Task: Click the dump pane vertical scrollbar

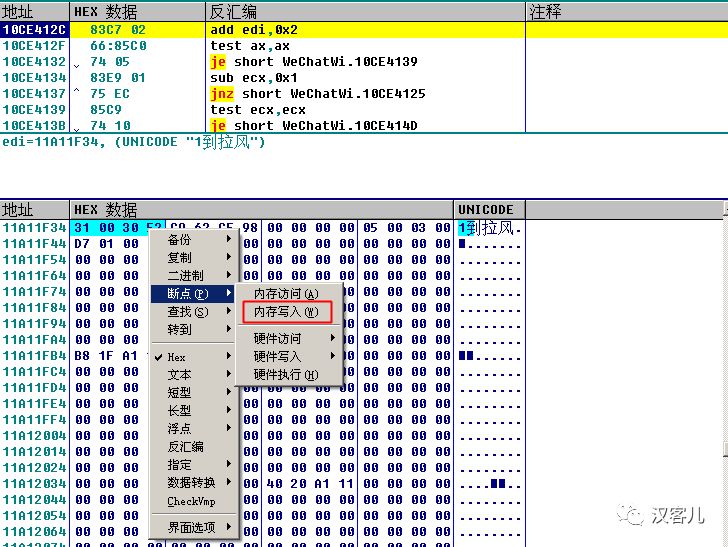Action: point(725,376)
